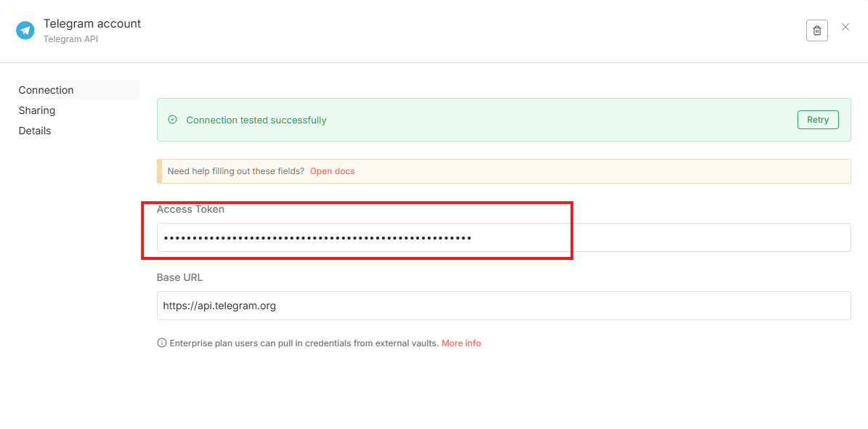The image size is (868, 429).
Task: Click the Enterprise plan users note text
Action: tap(304, 343)
